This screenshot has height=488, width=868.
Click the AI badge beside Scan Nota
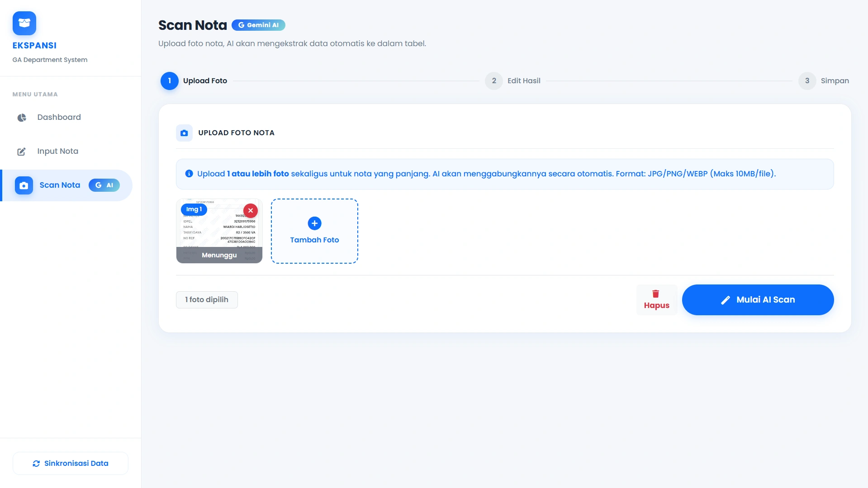104,185
